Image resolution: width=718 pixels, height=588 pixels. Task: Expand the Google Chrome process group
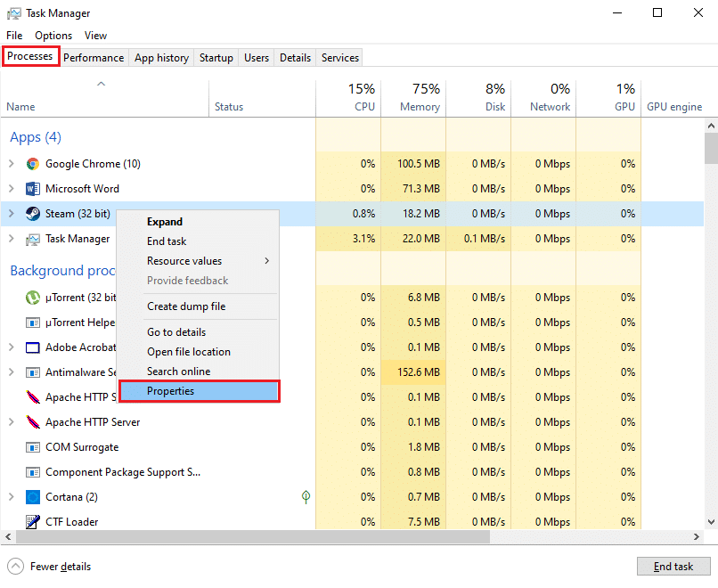click(12, 164)
